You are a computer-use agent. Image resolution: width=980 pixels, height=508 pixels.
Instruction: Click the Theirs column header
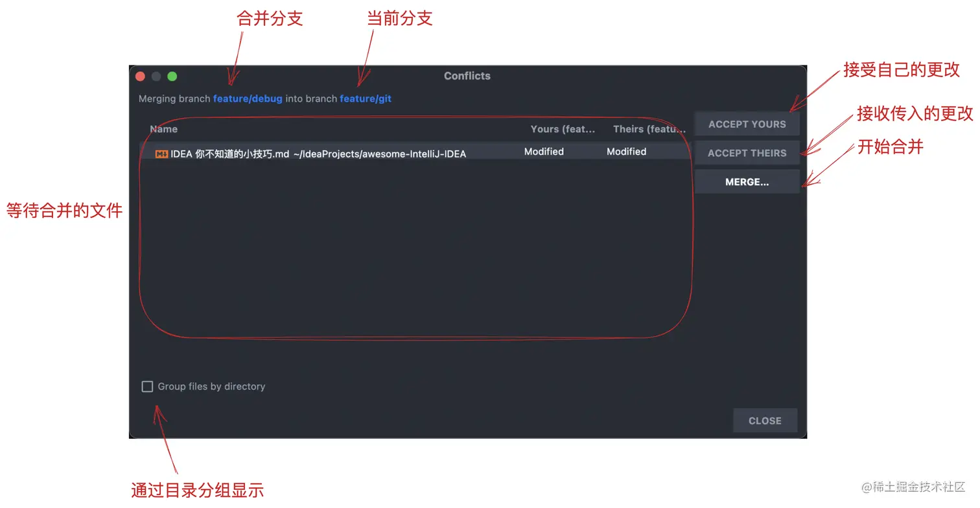649,129
